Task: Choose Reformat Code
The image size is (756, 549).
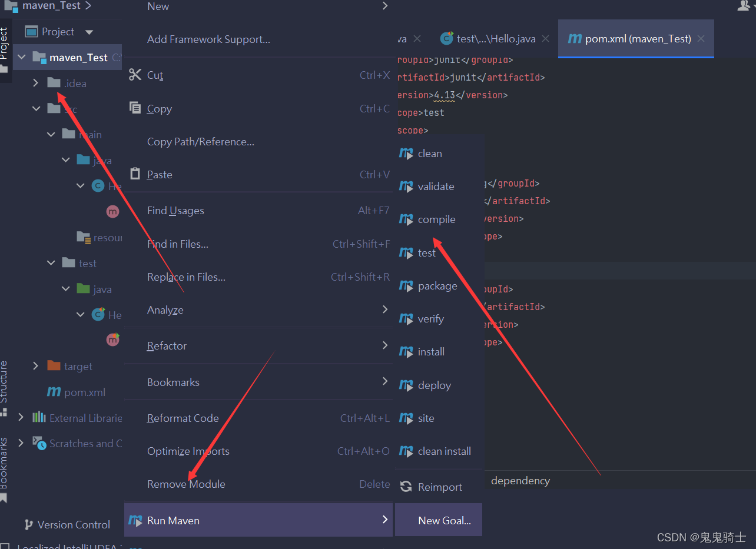Action: pos(258,418)
